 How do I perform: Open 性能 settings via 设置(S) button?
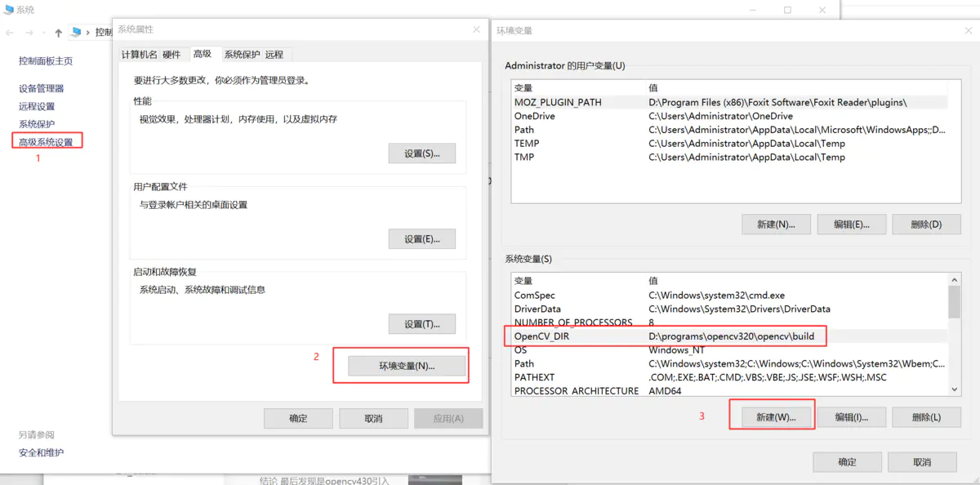pyautogui.click(x=422, y=153)
